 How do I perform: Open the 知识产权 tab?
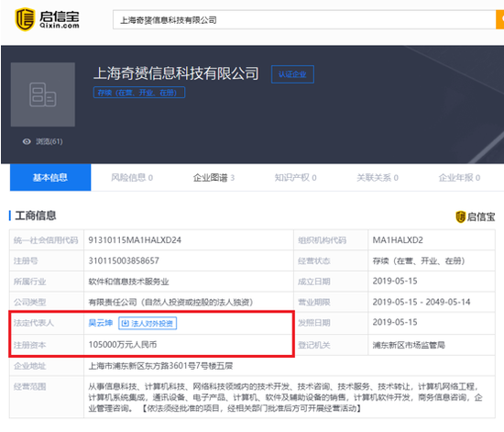[295, 178]
